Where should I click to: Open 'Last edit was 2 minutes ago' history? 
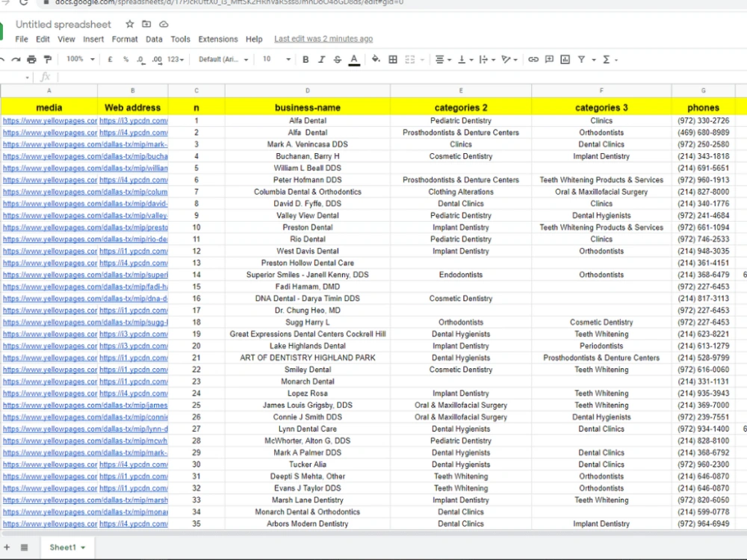tap(323, 39)
